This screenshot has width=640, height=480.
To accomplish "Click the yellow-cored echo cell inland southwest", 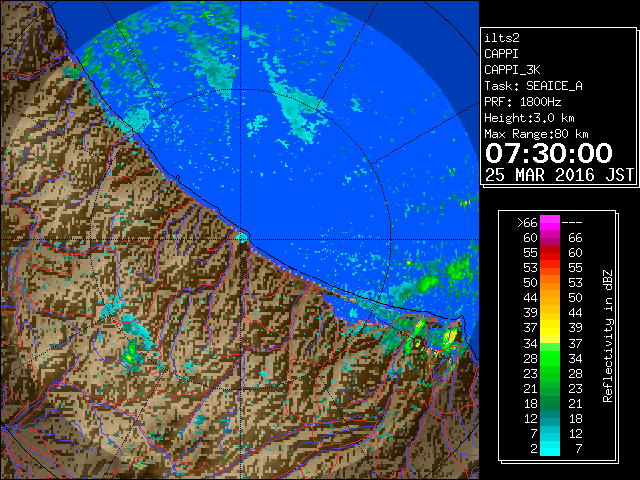I will [x=131, y=355].
